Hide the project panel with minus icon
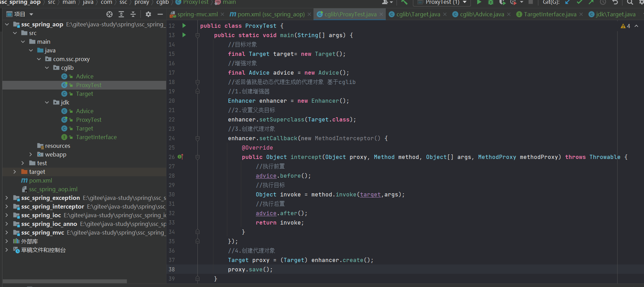644x287 pixels. (x=160, y=14)
